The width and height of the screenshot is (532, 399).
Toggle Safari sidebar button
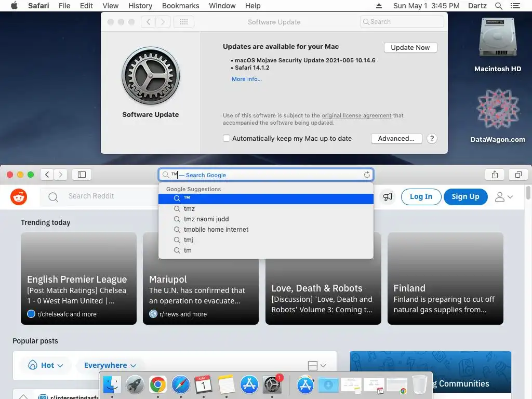pyautogui.click(x=82, y=175)
